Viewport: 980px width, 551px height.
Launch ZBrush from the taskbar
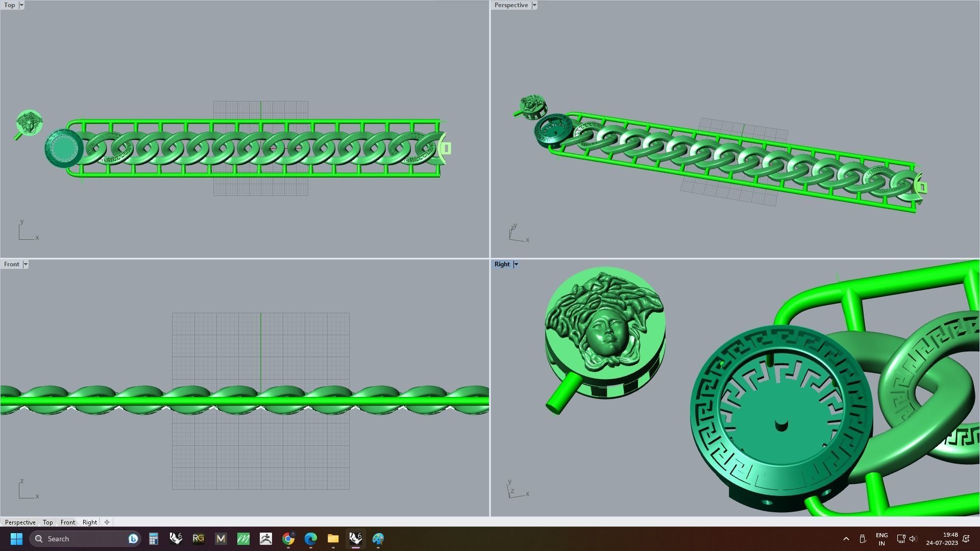266,539
